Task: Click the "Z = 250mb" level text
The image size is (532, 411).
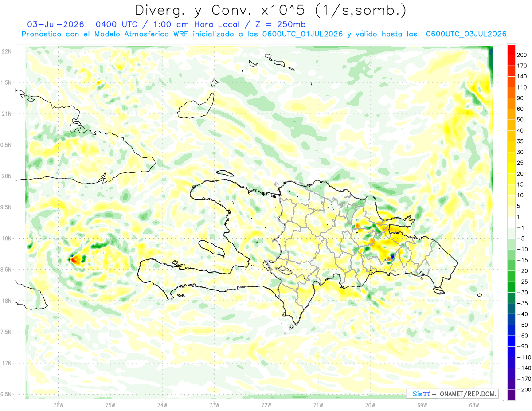Action: pyautogui.click(x=281, y=24)
